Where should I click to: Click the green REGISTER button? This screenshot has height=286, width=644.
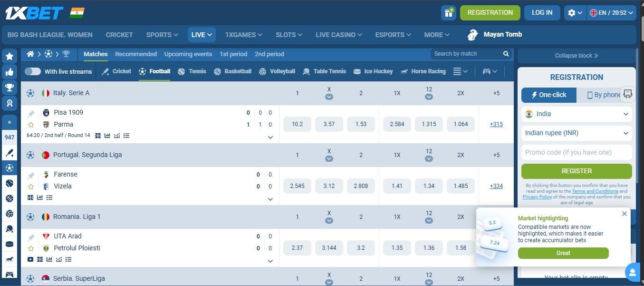click(576, 171)
